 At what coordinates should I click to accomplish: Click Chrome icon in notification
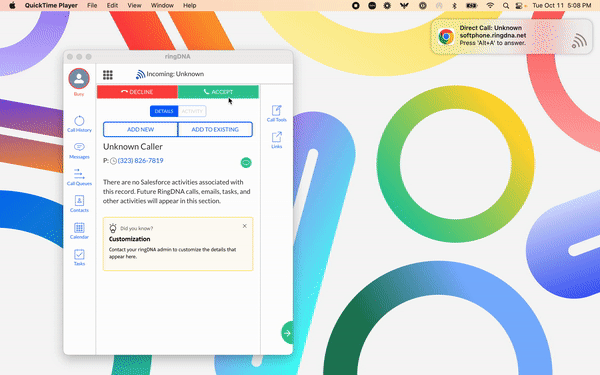click(446, 37)
